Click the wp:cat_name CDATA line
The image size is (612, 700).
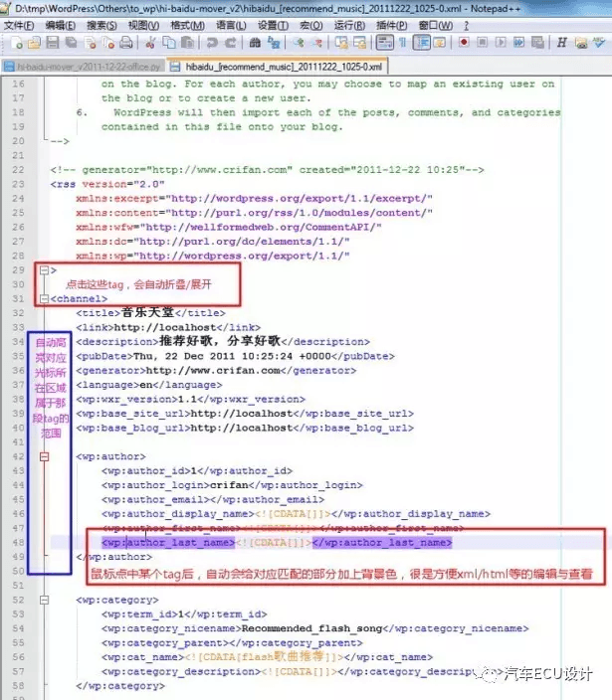tap(267, 656)
